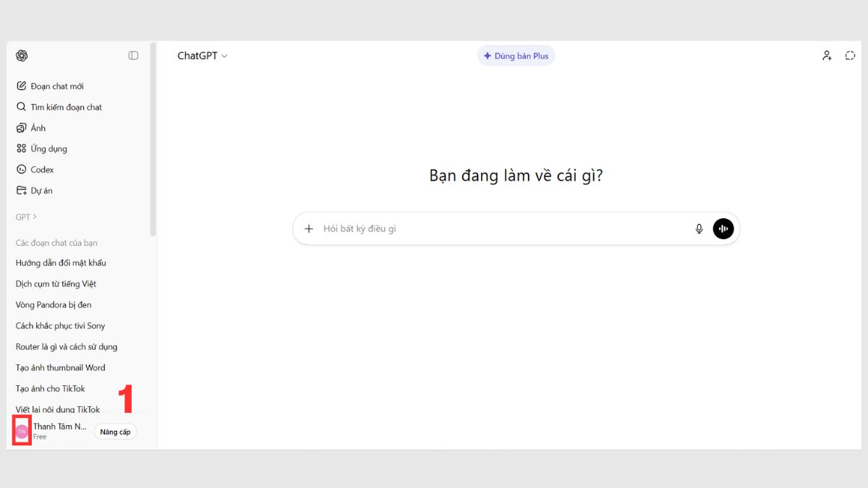This screenshot has height=488, width=868.
Task: Start a new chat via Đoạn chat mới
Action: coord(56,86)
